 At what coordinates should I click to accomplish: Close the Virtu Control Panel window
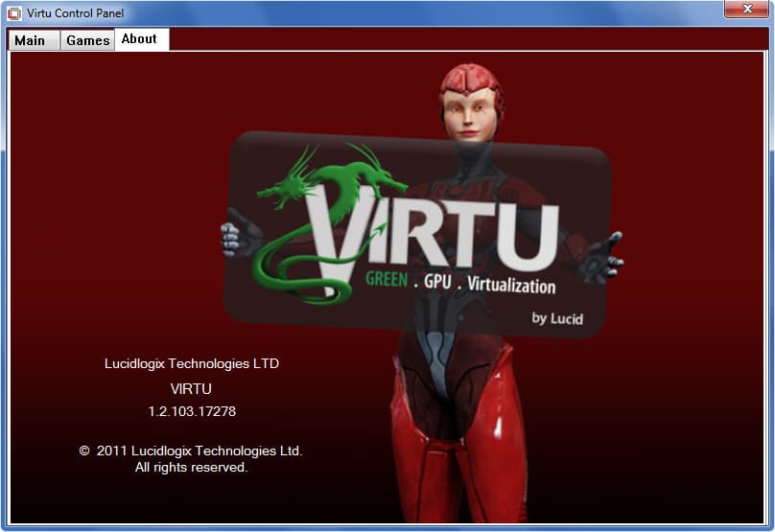pos(746,9)
